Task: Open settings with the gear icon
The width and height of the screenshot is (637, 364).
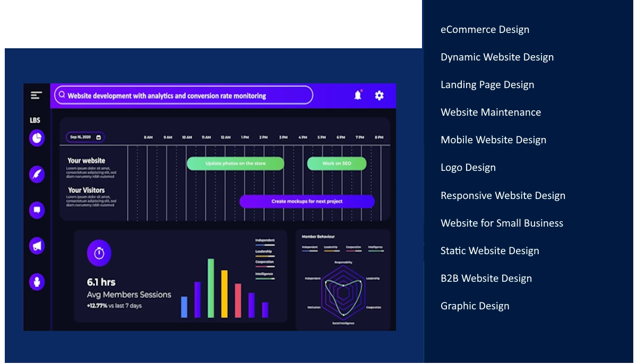Action: coord(379,96)
